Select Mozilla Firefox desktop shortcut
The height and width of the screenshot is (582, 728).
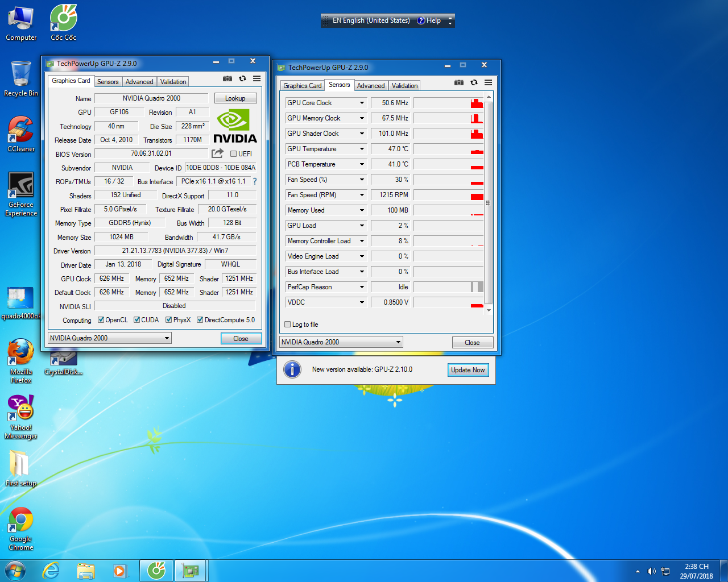click(21, 361)
